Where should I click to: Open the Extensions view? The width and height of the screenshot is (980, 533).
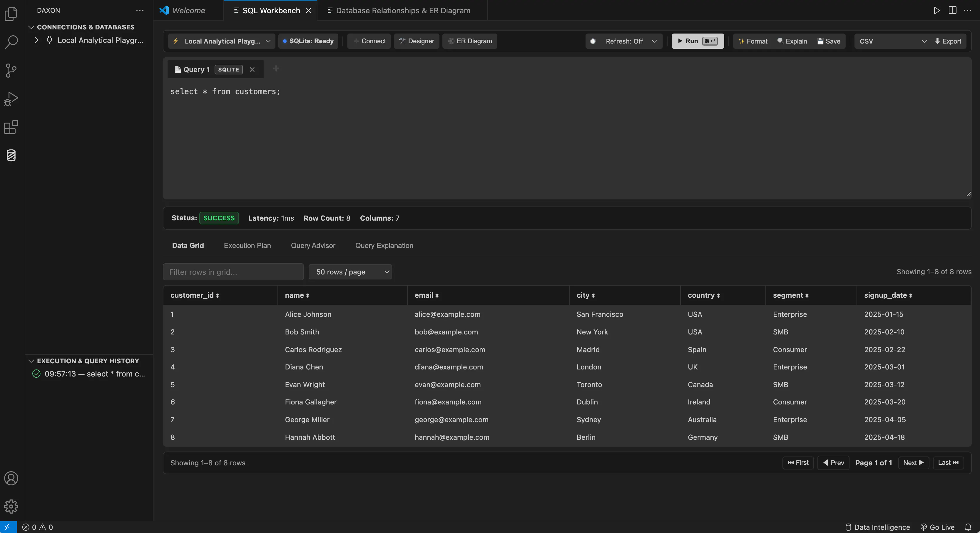[11, 127]
